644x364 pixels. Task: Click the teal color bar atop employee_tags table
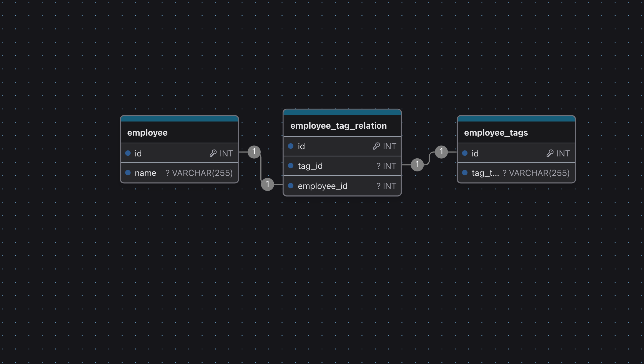(516, 119)
